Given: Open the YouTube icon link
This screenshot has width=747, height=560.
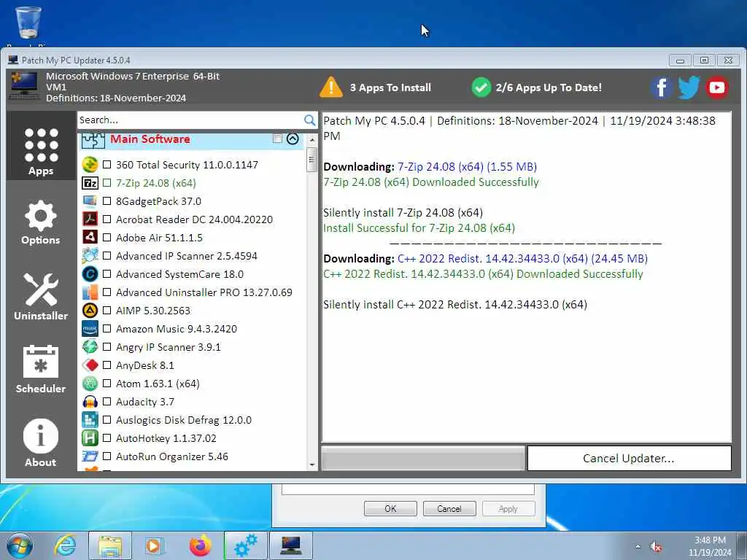Looking at the screenshot, I should pos(716,87).
